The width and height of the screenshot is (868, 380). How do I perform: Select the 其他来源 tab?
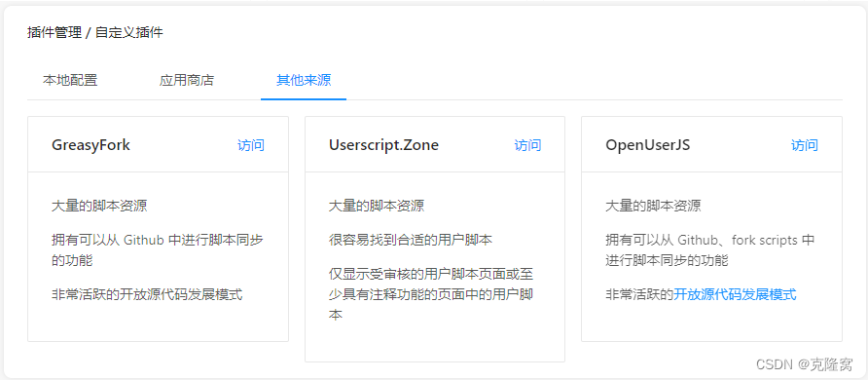pos(304,80)
